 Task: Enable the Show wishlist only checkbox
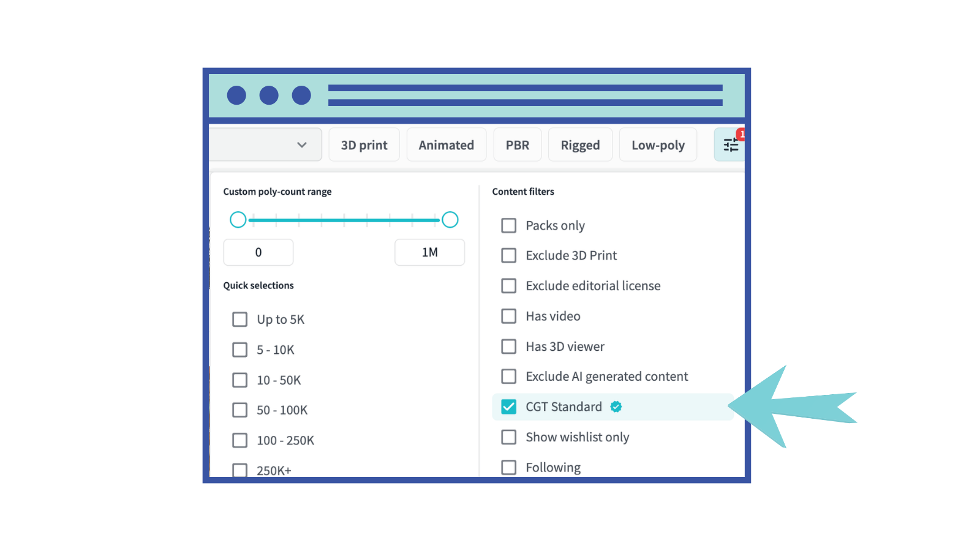509,437
